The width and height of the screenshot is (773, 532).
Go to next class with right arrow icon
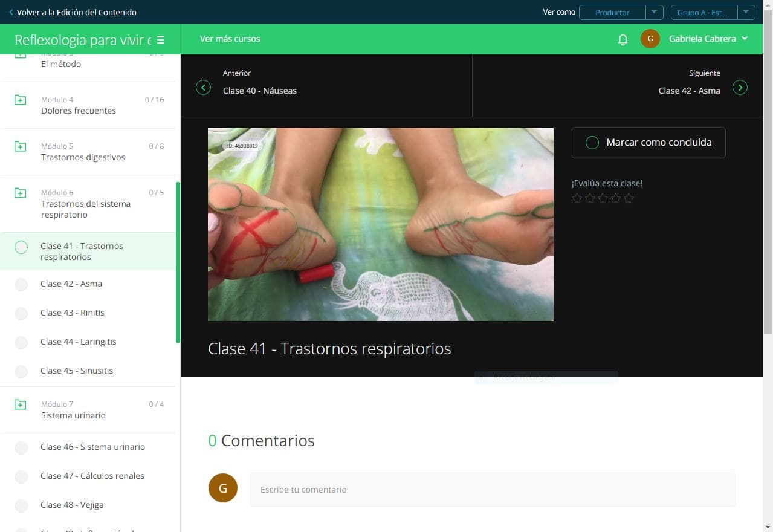(740, 88)
